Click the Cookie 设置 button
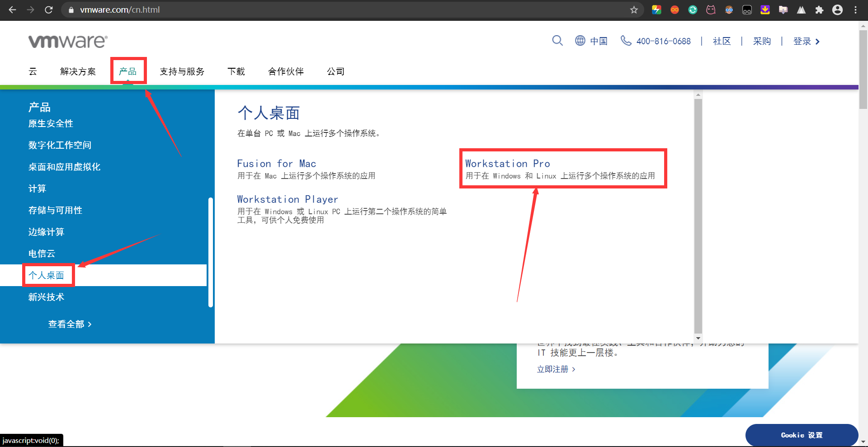The width and height of the screenshot is (868, 447). point(802,435)
